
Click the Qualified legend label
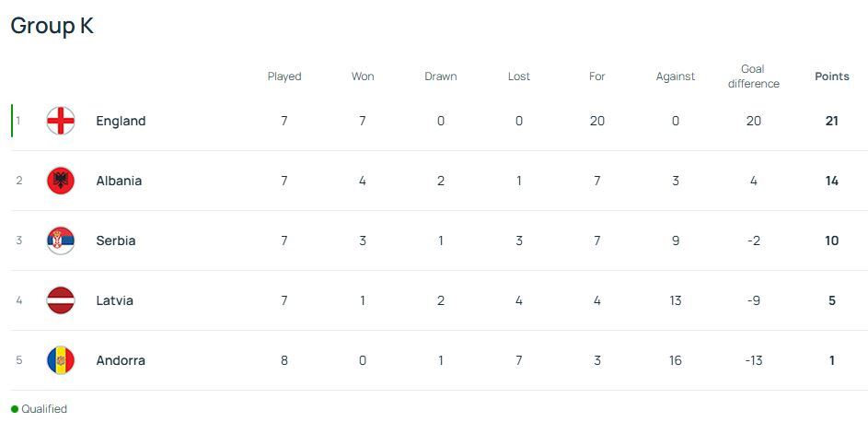[x=44, y=409]
